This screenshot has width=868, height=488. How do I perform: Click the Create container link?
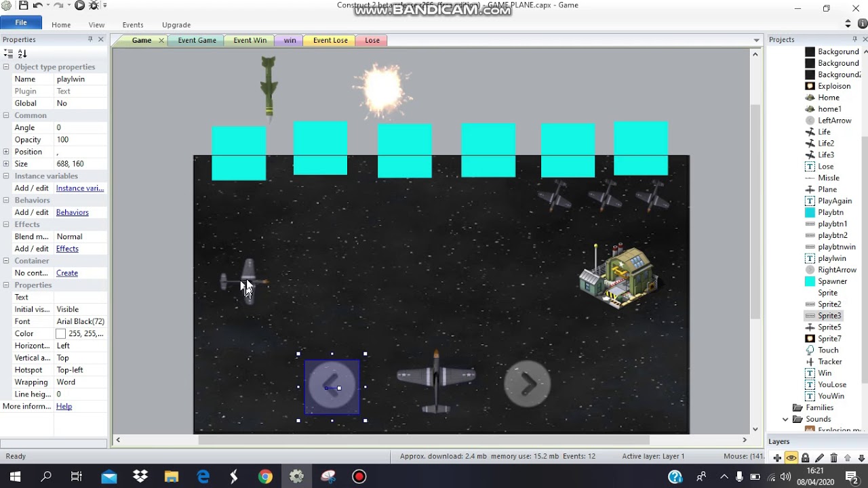coord(66,273)
